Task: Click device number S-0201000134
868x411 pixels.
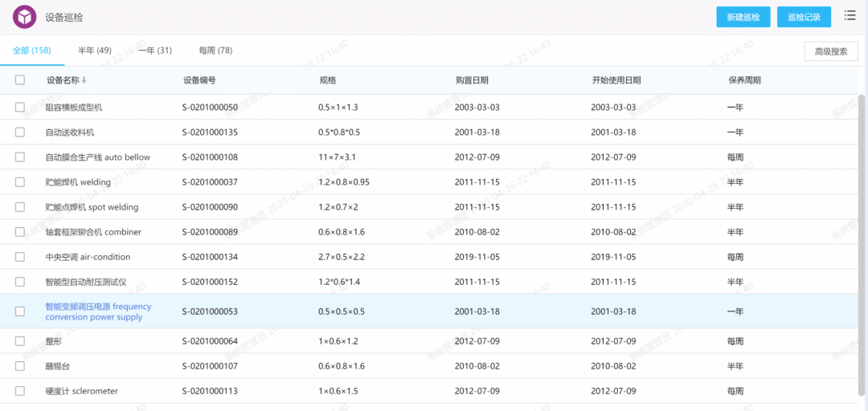Action: point(210,257)
